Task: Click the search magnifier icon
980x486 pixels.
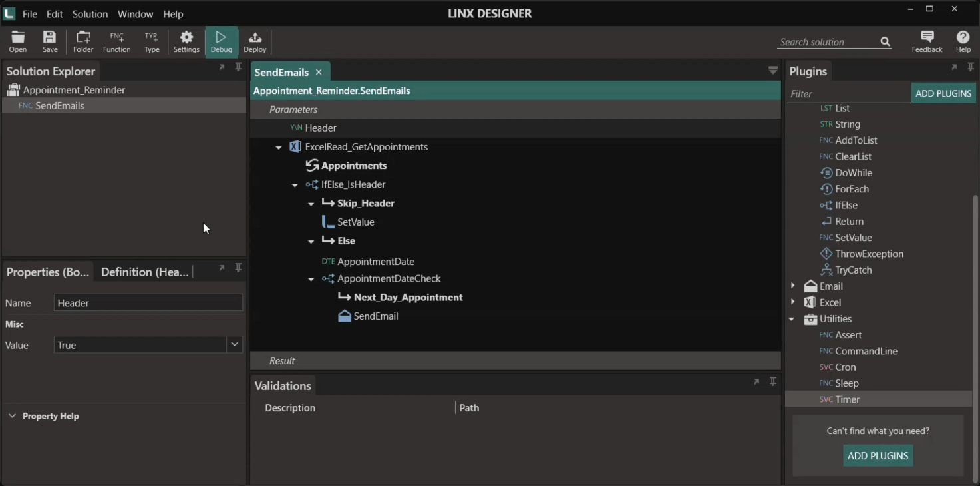Action: [885, 41]
